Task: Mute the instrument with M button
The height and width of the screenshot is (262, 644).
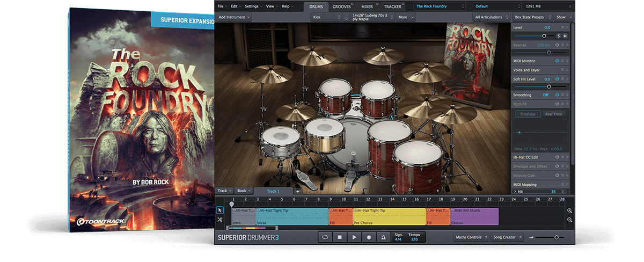Action: (565, 35)
